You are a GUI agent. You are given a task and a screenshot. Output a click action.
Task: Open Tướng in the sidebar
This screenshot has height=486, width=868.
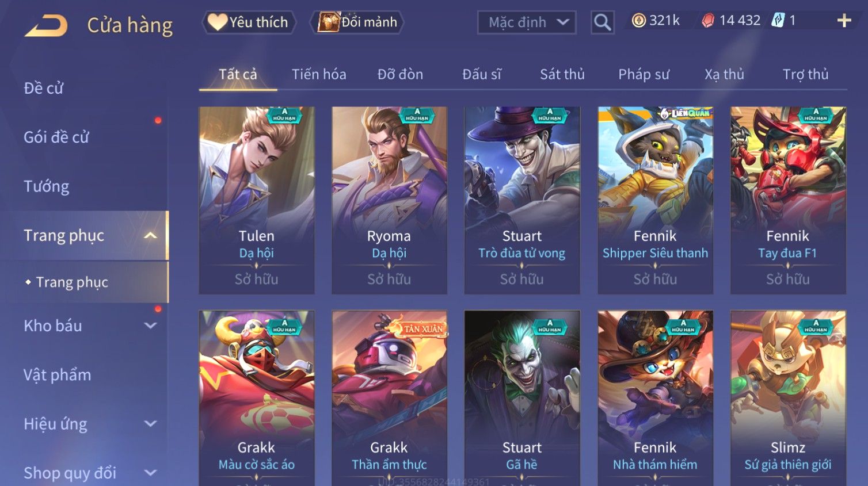[47, 186]
